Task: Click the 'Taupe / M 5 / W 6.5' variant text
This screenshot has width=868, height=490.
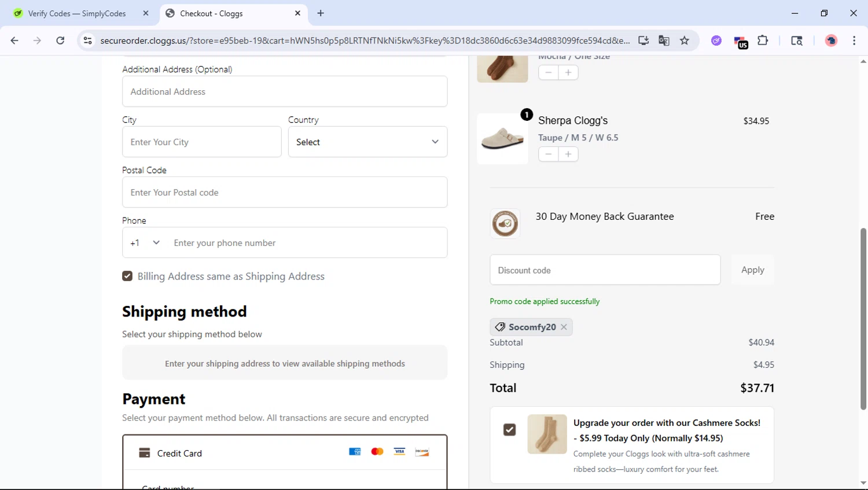Action: point(578,138)
